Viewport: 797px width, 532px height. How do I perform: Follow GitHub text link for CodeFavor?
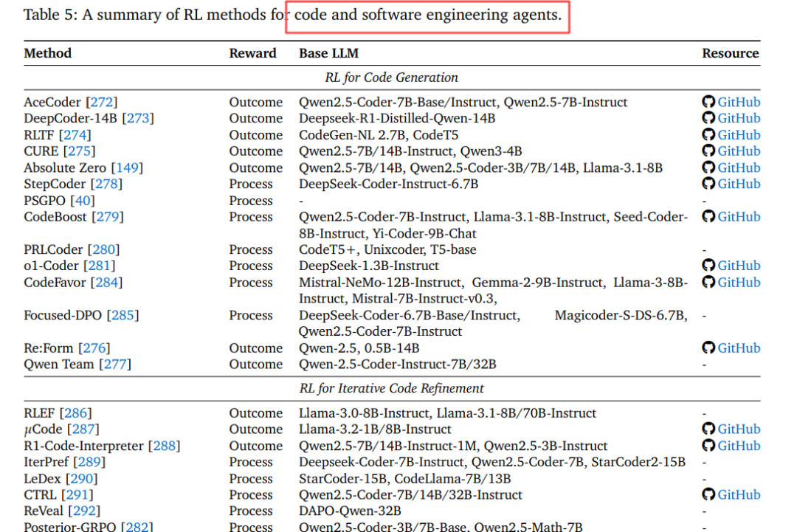coord(739,283)
